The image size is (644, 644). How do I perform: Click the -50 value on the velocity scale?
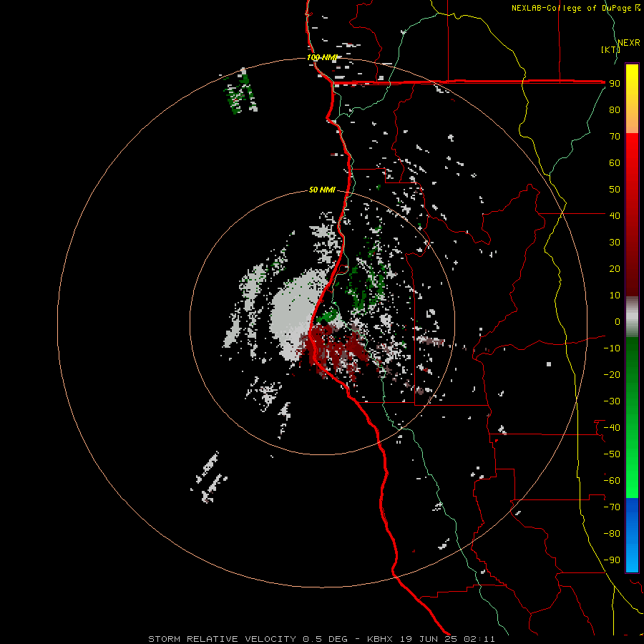tap(612, 454)
